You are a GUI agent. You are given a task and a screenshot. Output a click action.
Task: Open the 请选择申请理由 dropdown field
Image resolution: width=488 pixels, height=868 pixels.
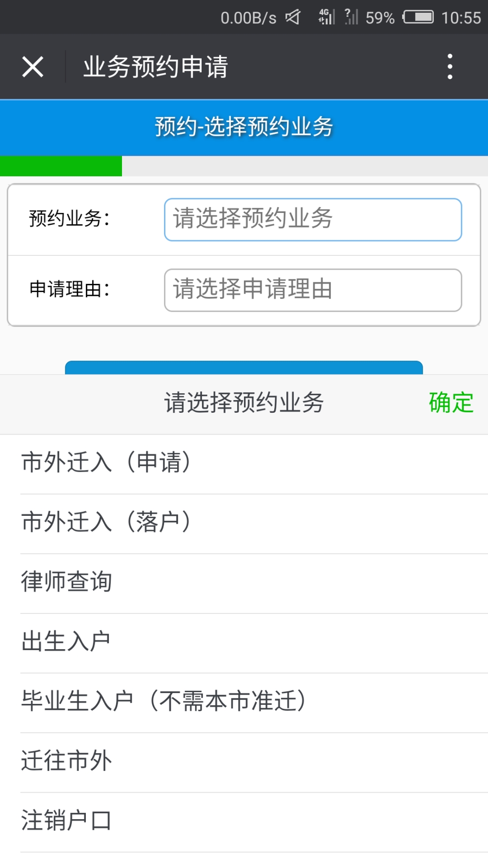pos(313,290)
